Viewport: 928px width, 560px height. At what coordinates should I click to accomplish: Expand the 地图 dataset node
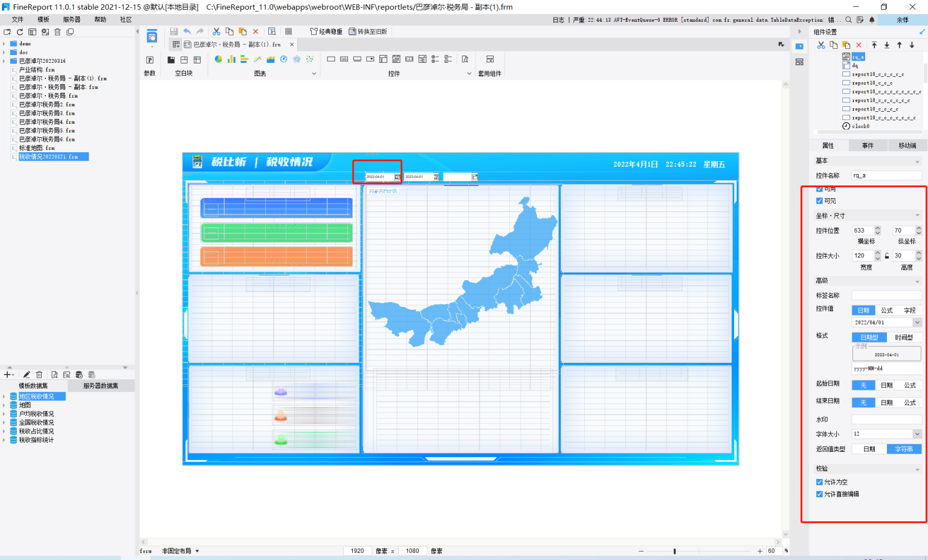click(x=4, y=405)
